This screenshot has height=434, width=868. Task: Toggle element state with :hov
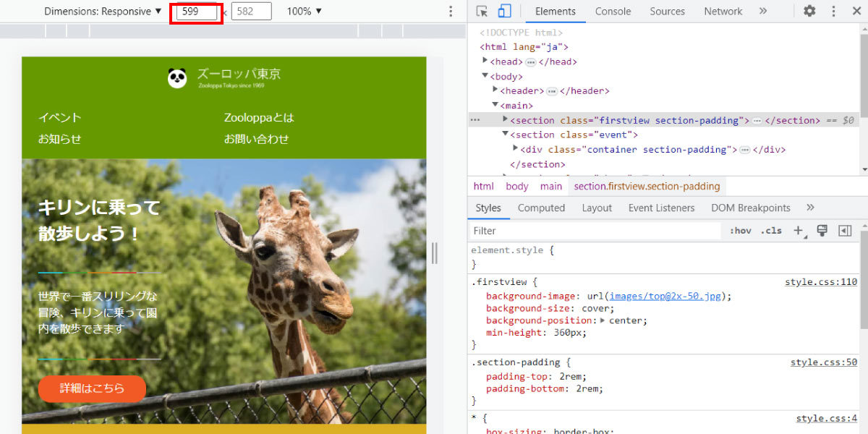741,231
